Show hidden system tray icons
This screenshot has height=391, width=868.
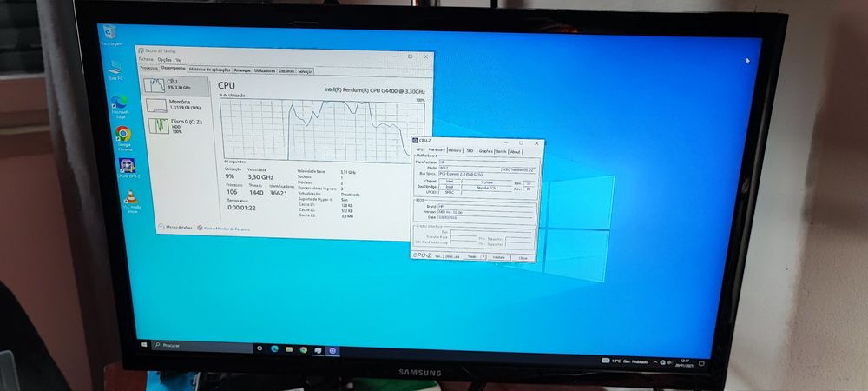[x=655, y=362]
